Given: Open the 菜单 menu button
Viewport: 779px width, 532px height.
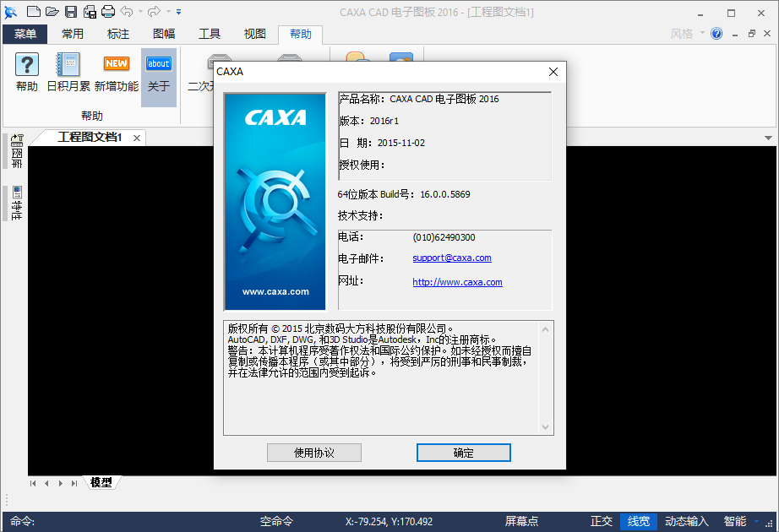Looking at the screenshot, I should (x=25, y=34).
